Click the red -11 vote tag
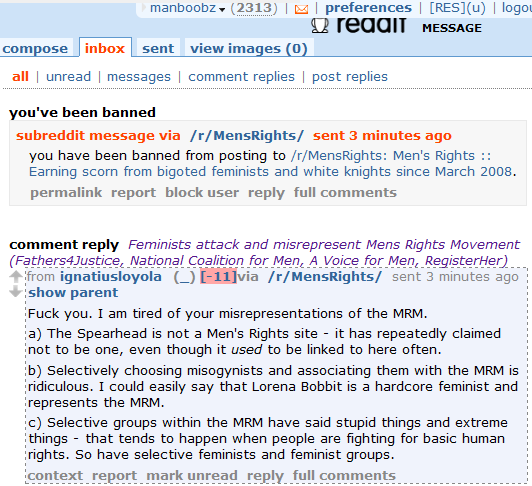This screenshot has height=486, width=532. (x=218, y=276)
